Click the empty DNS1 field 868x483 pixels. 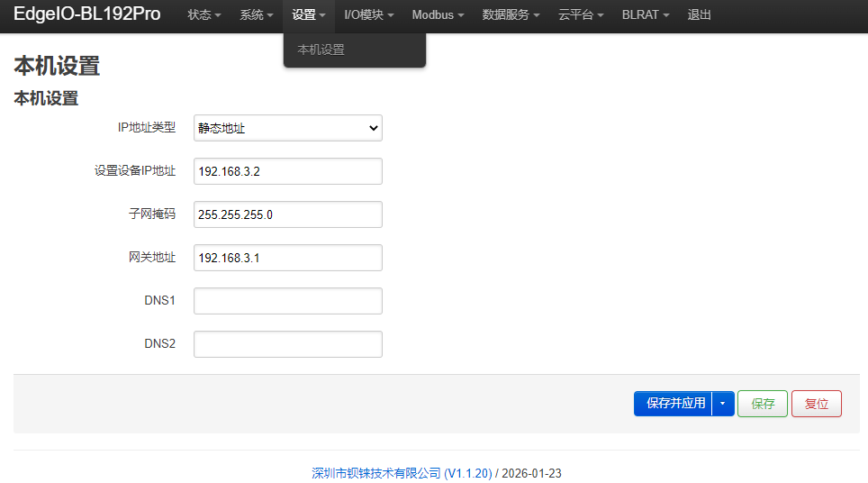point(288,301)
